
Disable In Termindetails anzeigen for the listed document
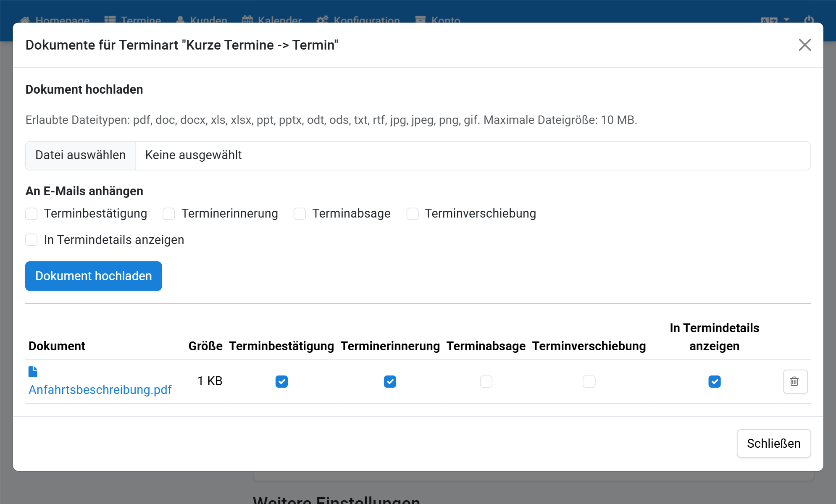(714, 381)
